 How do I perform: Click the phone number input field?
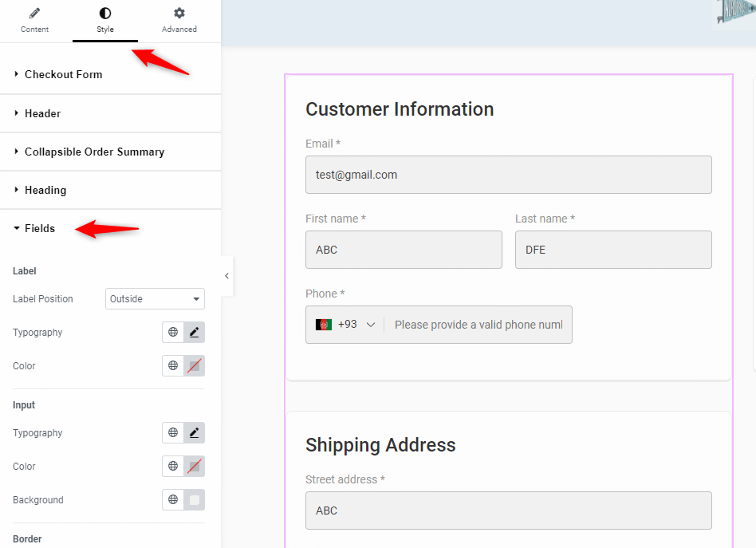coord(478,325)
